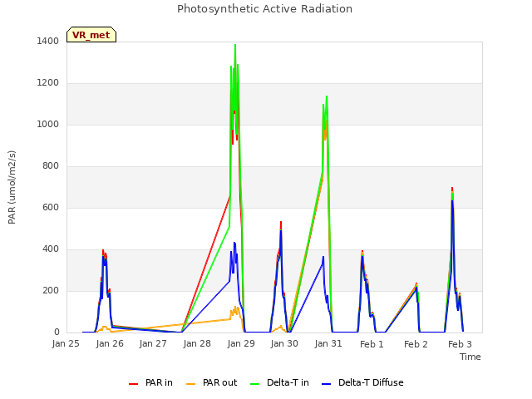
Task: Click the red peak near Feb 3
Action: (x=452, y=189)
